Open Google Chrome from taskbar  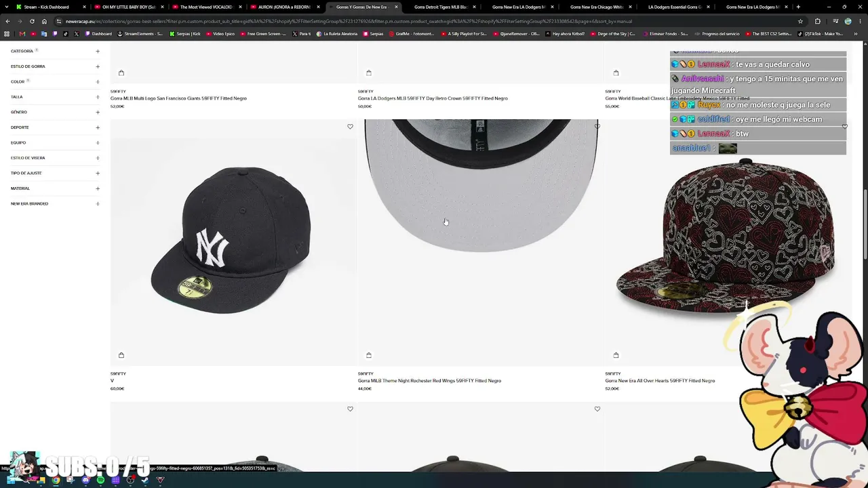pos(56,481)
